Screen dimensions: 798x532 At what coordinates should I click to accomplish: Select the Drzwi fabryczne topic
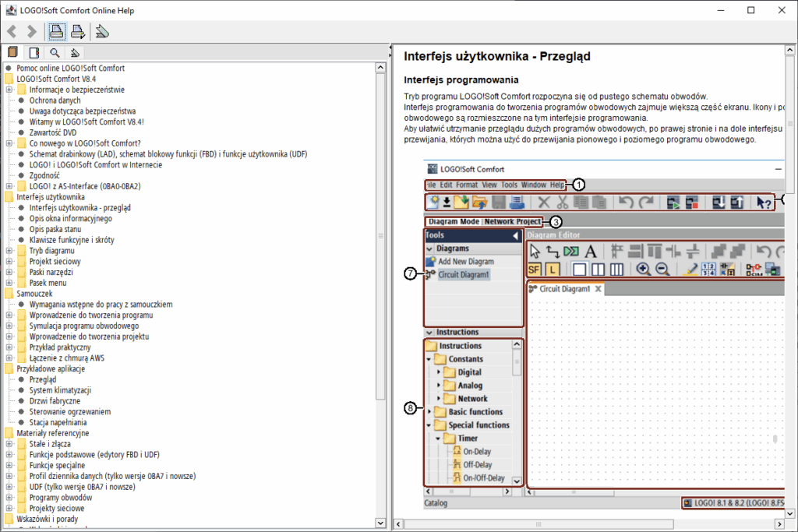[55, 401]
